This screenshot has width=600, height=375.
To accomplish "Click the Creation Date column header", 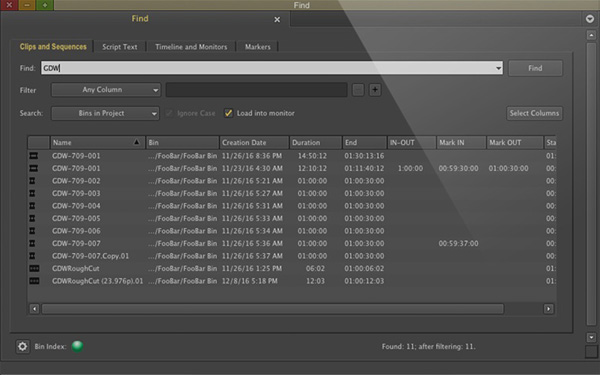I will (x=254, y=142).
